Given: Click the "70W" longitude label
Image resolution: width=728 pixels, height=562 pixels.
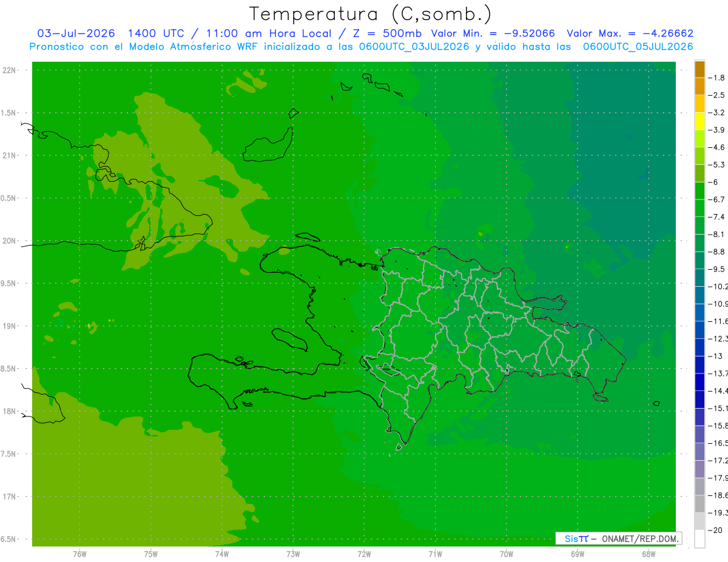Looking at the screenshot, I should pyautogui.click(x=506, y=554).
